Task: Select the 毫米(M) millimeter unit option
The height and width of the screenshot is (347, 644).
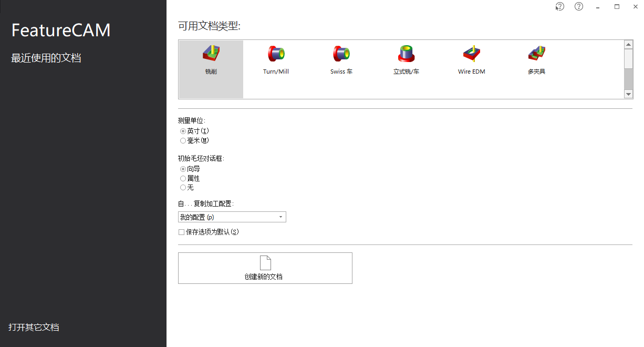Action: coord(195,140)
